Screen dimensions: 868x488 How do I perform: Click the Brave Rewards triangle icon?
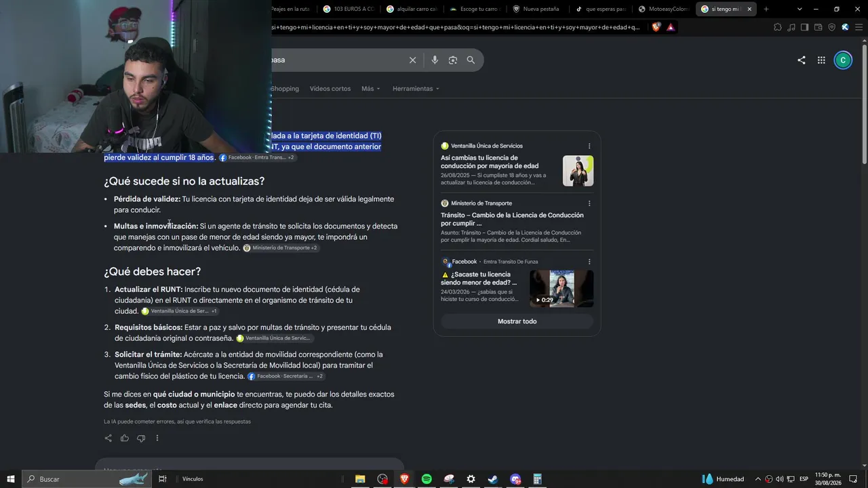click(671, 27)
